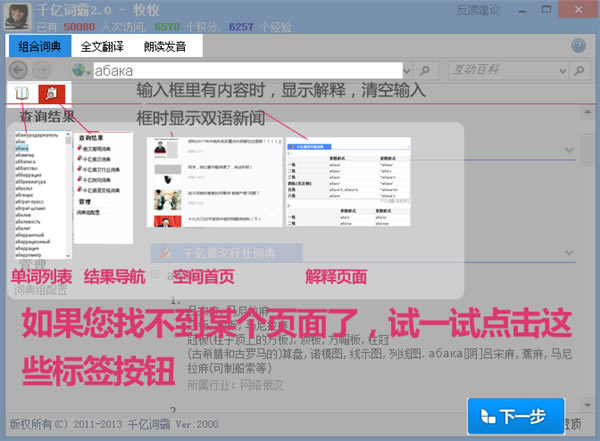Open the 朗读发音 tab
Image resolution: width=600 pixels, height=441 pixels.
tap(167, 46)
